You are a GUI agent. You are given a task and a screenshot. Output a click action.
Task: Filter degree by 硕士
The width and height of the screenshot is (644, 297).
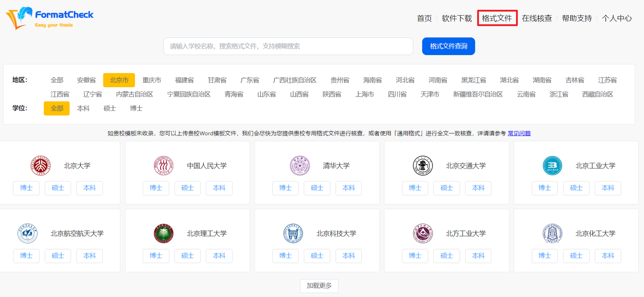coord(110,108)
